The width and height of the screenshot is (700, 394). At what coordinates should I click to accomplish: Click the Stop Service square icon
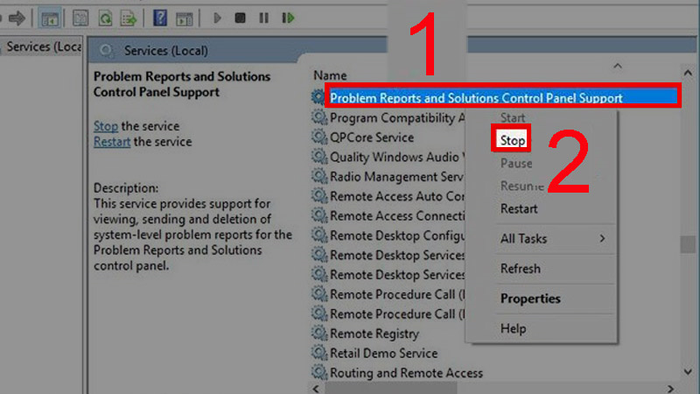click(240, 18)
